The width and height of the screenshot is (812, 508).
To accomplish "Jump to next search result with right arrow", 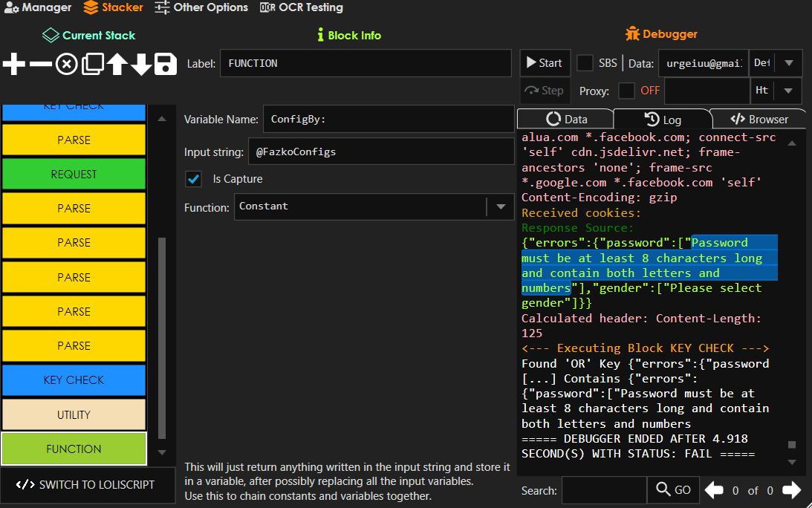I will [791, 490].
